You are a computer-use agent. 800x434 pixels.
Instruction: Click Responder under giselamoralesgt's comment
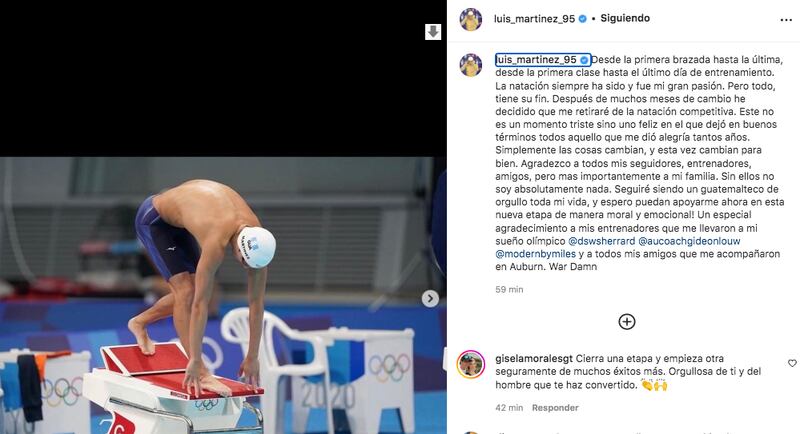555,408
